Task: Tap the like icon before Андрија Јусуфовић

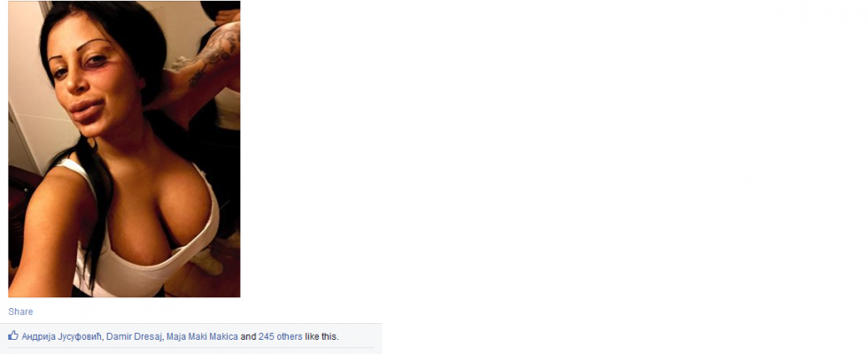Action: (12, 335)
